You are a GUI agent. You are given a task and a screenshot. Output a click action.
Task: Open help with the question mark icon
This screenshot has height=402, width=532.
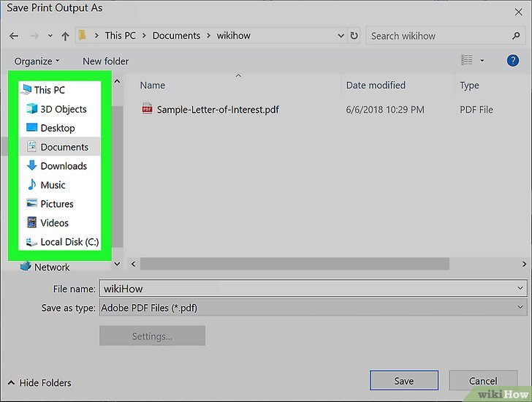[513, 61]
